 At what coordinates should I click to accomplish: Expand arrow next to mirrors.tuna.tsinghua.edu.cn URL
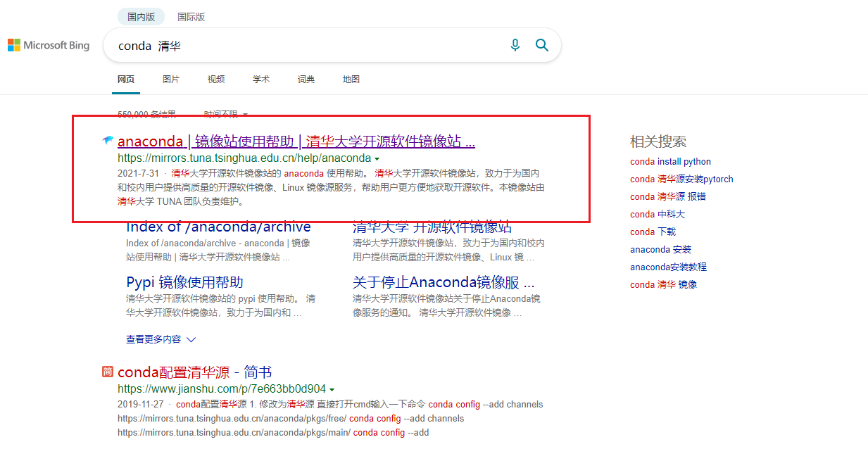pyautogui.click(x=377, y=159)
